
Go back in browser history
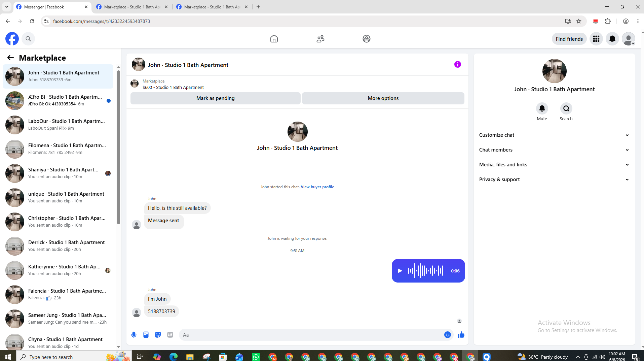pos(8,21)
